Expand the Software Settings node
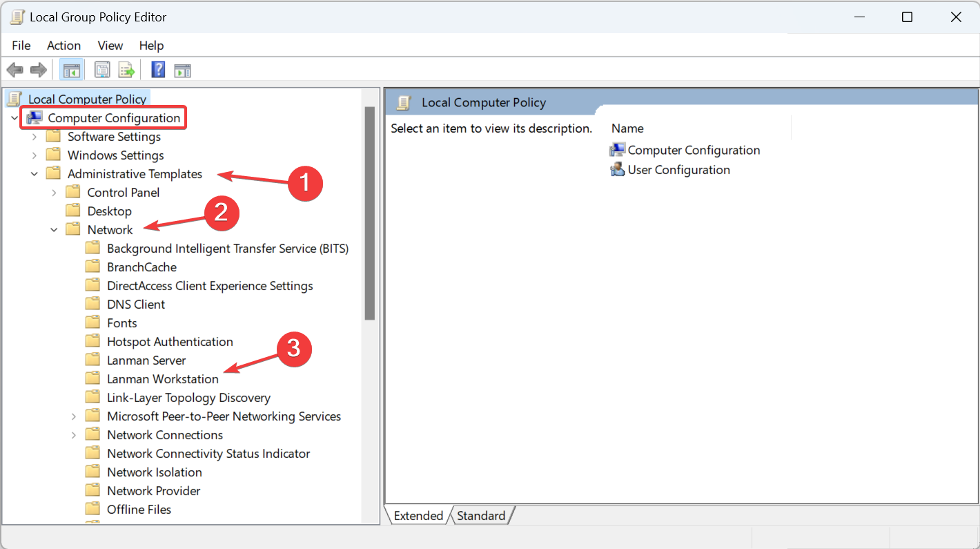This screenshot has height=549, width=980. coord(35,137)
